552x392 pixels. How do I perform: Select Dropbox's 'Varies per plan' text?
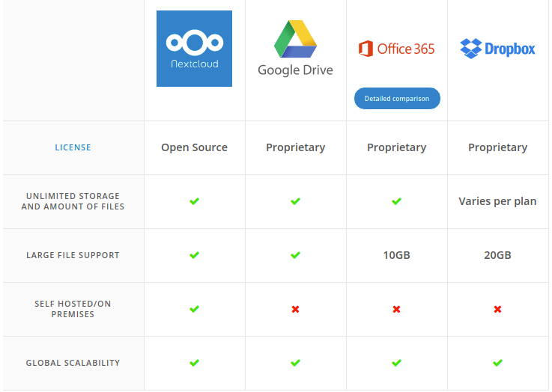(497, 201)
